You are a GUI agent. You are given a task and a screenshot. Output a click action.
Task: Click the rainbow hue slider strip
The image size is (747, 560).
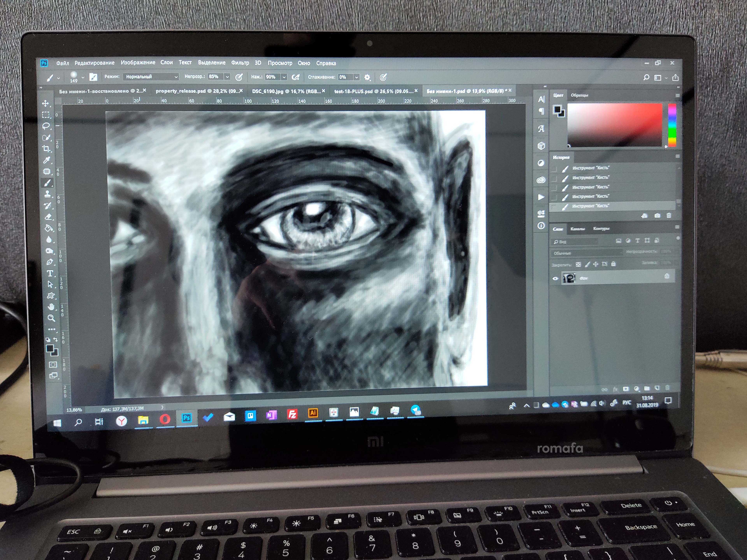[x=672, y=125]
